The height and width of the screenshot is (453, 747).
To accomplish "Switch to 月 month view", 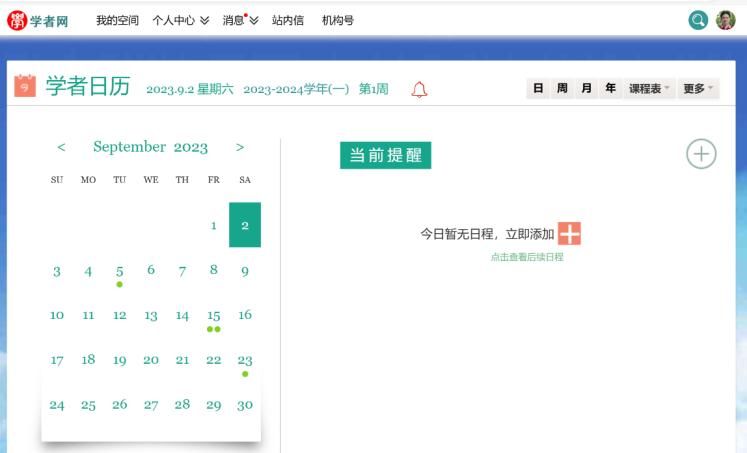I will (586, 89).
